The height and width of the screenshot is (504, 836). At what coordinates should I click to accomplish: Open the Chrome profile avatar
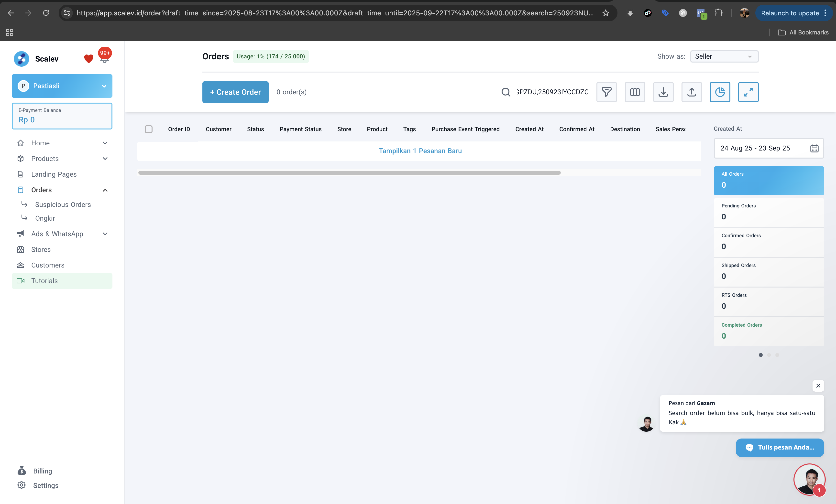744,13
